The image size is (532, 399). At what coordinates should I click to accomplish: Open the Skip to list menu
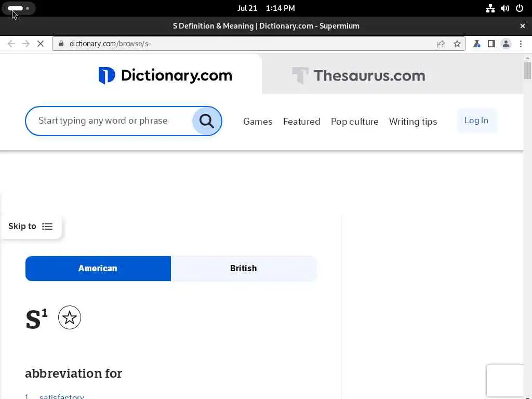click(x=31, y=227)
